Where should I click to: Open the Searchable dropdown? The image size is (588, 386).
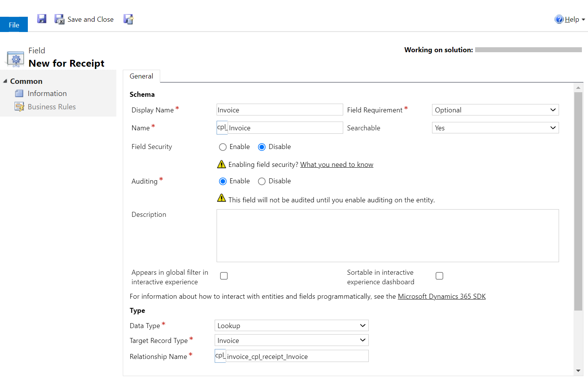(495, 128)
